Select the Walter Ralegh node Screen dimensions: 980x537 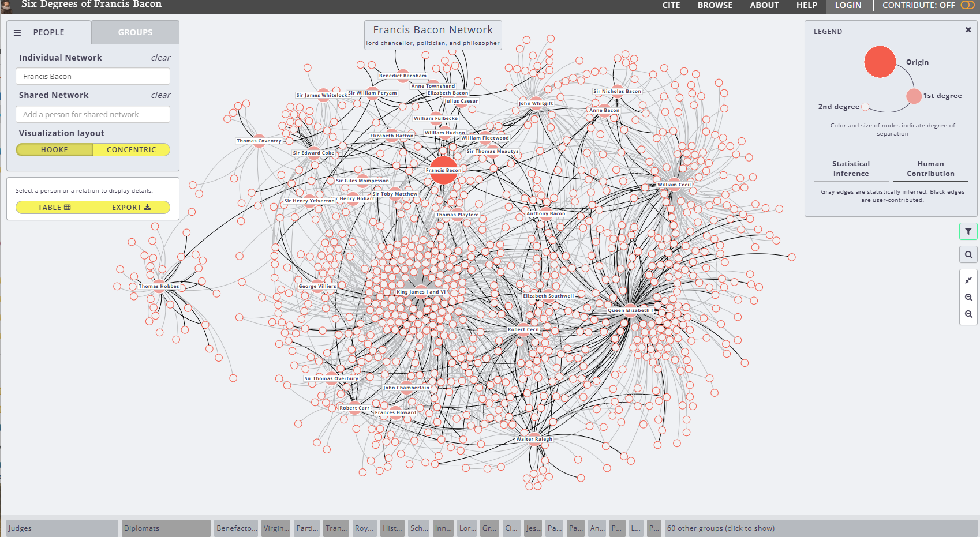pos(534,439)
